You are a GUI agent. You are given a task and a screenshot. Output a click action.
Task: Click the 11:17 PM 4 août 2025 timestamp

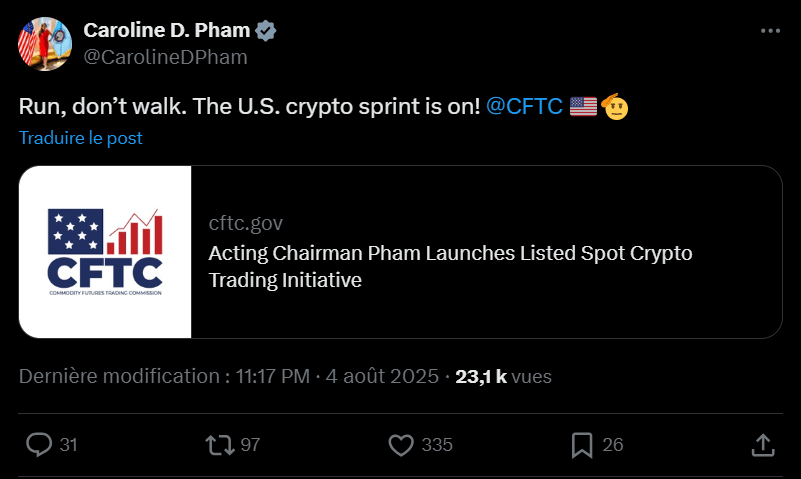tap(337, 376)
